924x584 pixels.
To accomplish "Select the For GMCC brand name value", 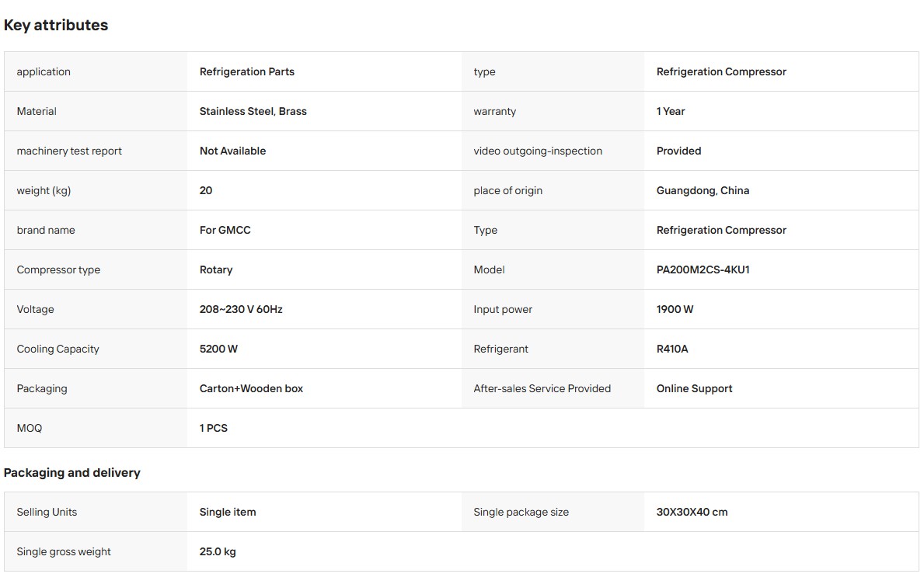I will (x=225, y=230).
